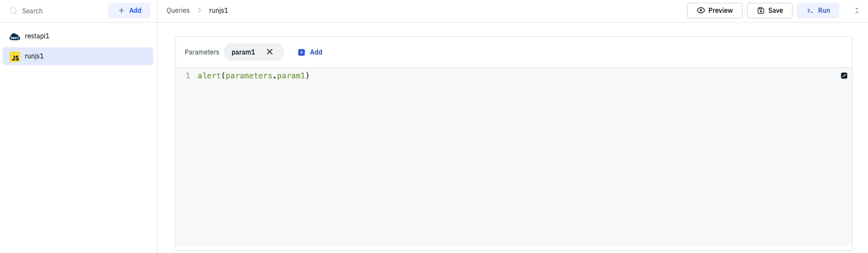
Task: Add a new parameter with the plus icon
Action: pyautogui.click(x=302, y=52)
